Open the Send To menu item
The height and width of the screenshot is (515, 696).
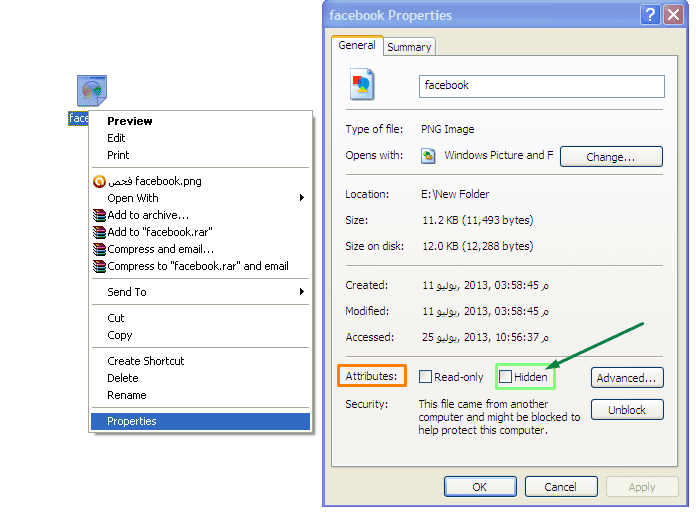[x=200, y=292]
